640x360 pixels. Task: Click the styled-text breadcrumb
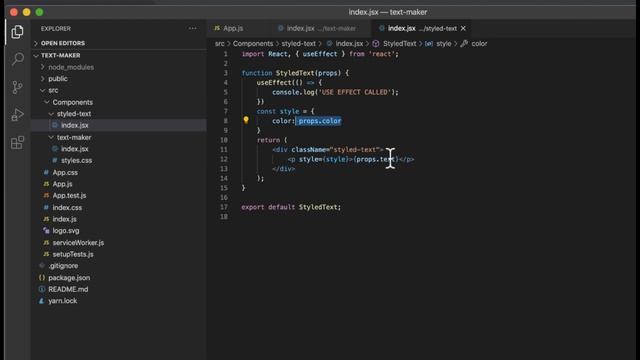tap(298, 43)
